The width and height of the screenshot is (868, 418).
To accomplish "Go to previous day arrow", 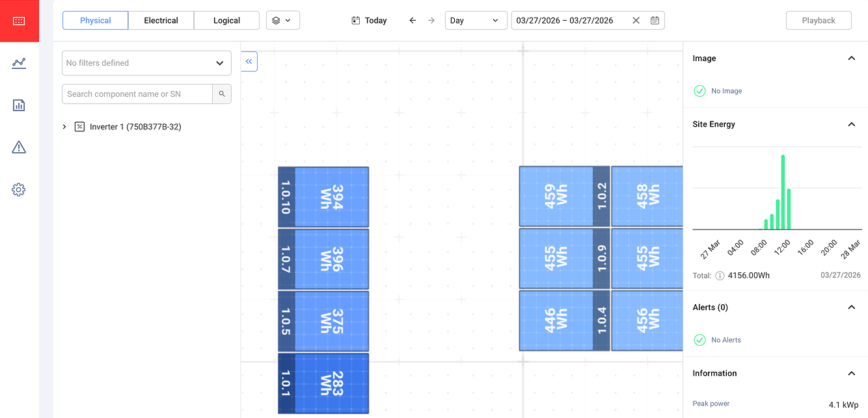I will click(413, 21).
